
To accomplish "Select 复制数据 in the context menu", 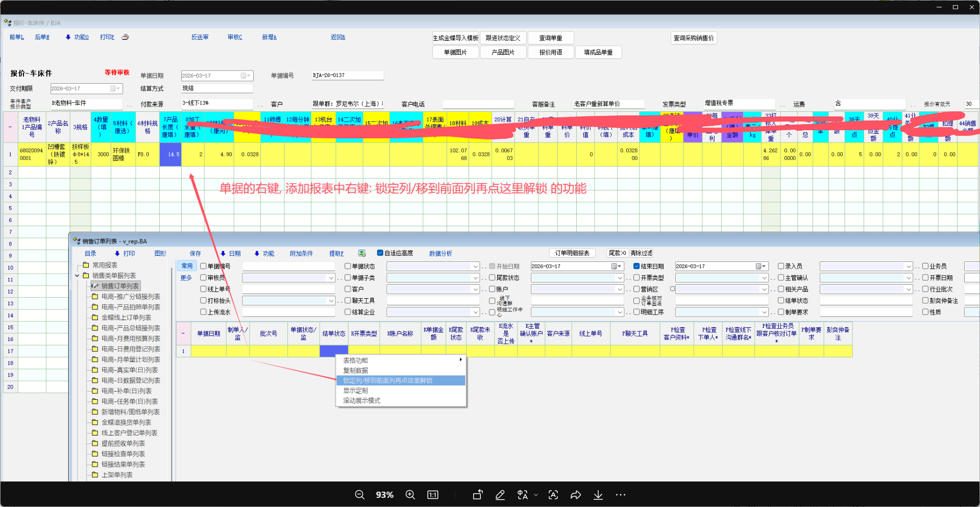I will pyautogui.click(x=356, y=371).
